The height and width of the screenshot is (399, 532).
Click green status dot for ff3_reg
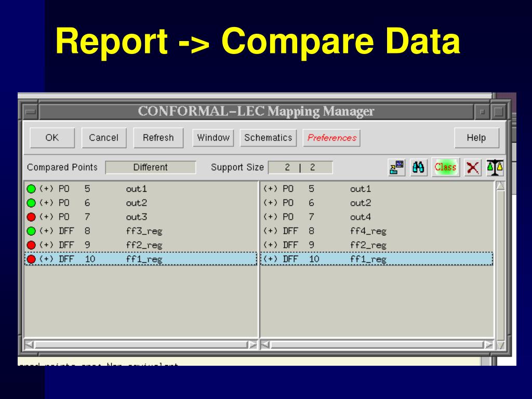coord(31,231)
